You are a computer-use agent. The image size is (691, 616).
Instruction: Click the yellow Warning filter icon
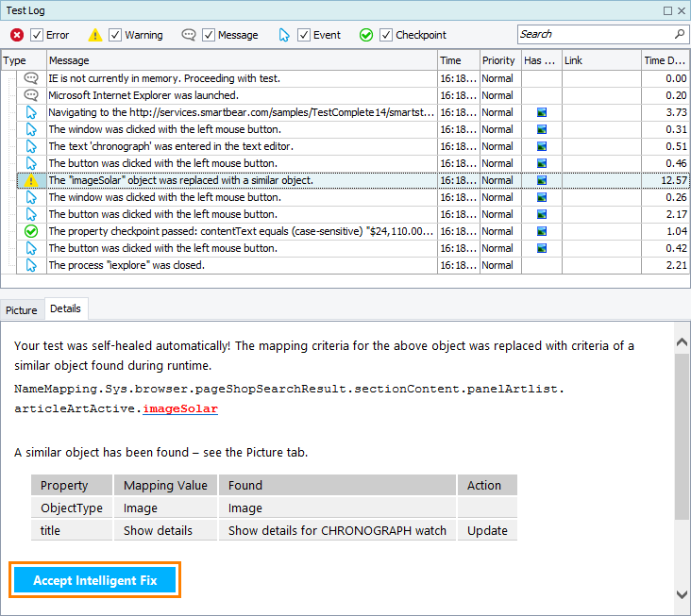[95, 35]
